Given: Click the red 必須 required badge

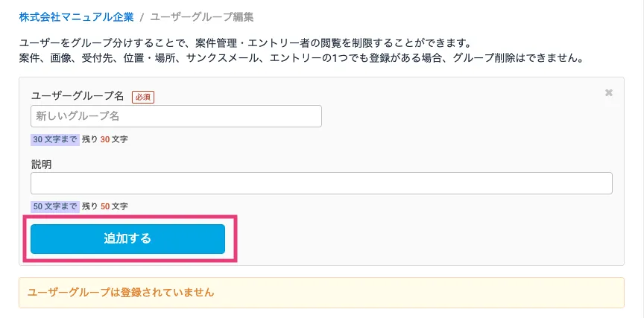Looking at the screenshot, I should click(143, 97).
